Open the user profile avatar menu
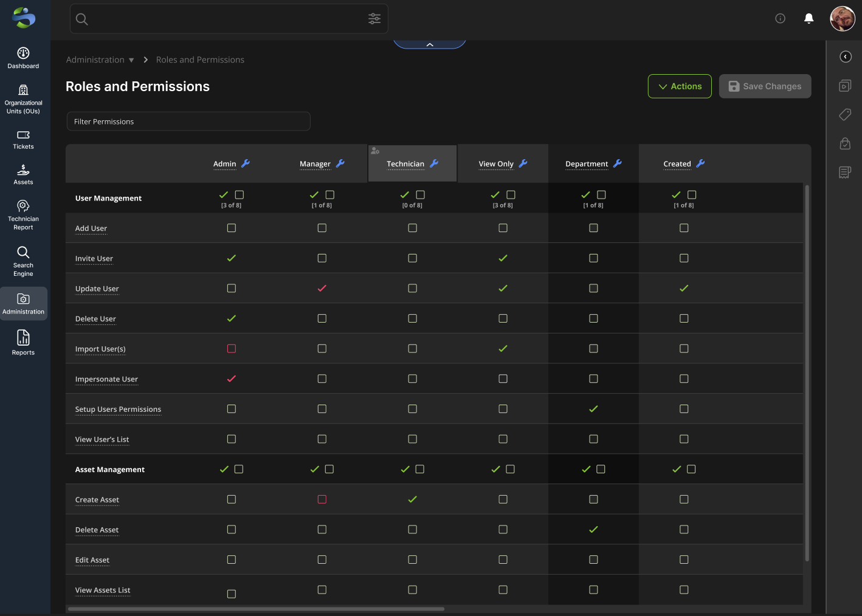This screenshot has width=862, height=616. (843, 19)
